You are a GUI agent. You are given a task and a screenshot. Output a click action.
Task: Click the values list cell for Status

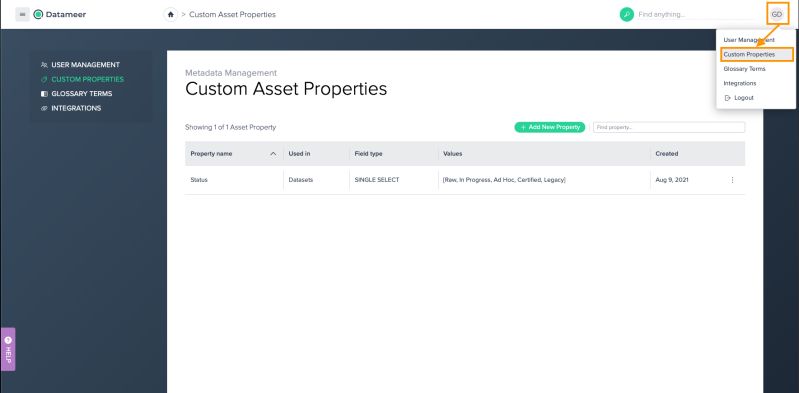[504, 180]
